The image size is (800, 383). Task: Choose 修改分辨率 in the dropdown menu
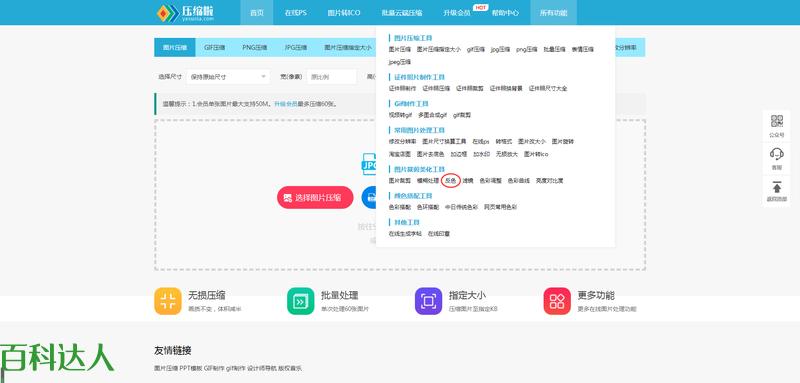click(x=403, y=141)
